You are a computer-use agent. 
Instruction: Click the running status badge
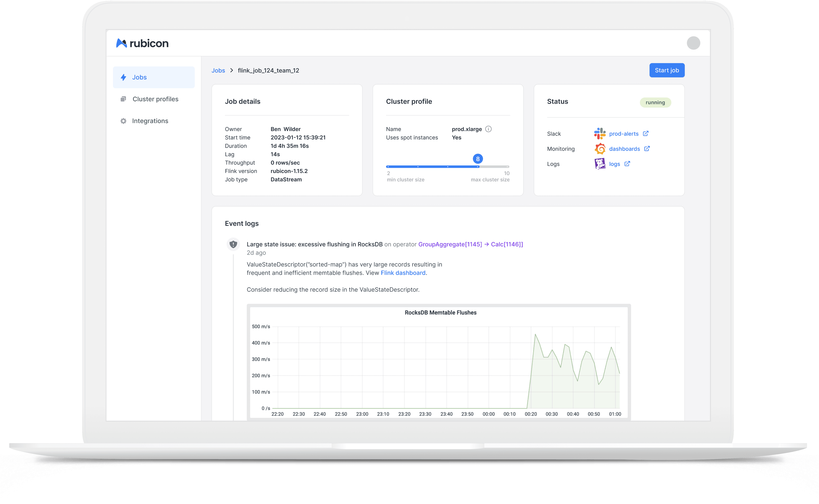pyautogui.click(x=655, y=102)
